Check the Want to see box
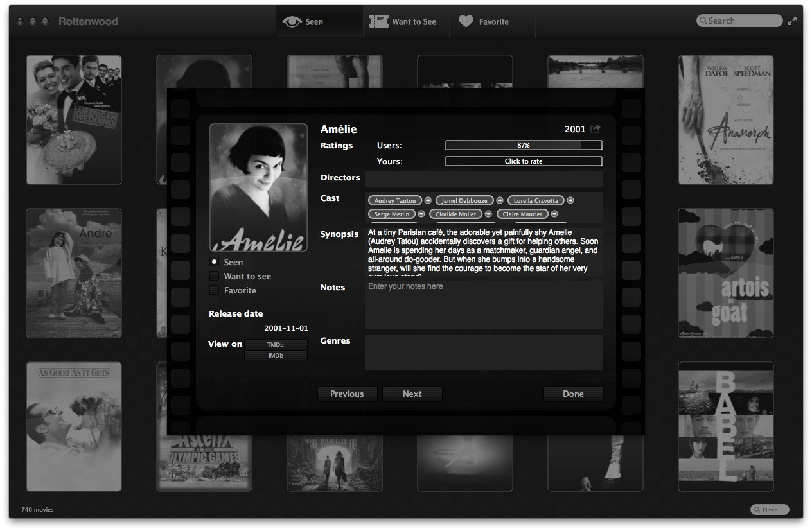 (214, 276)
